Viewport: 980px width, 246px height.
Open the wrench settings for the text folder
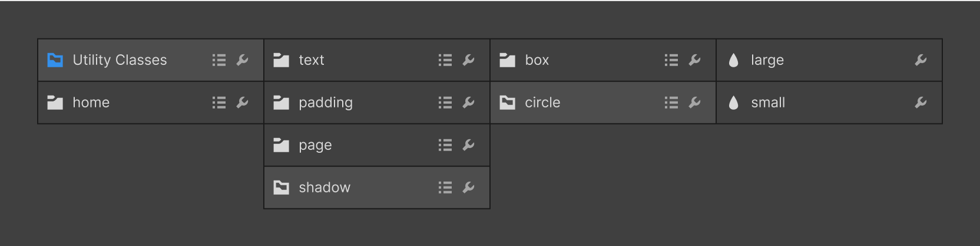click(468, 60)
